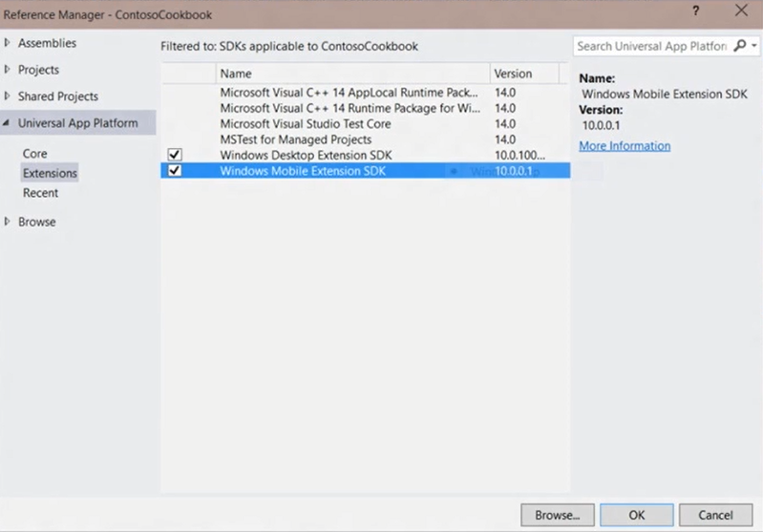Viewport: 763px width, 532px height.
Task: Select Microsoft Visual C++ 14 AppLocal Runtime Pack row
Action: tap(365, 93)
